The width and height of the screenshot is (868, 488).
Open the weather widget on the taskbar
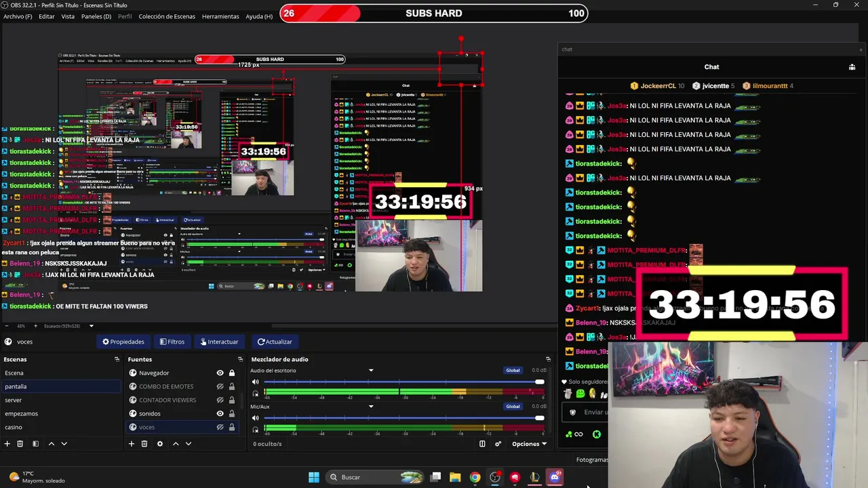pyautogui.click(x=37, y=477)
